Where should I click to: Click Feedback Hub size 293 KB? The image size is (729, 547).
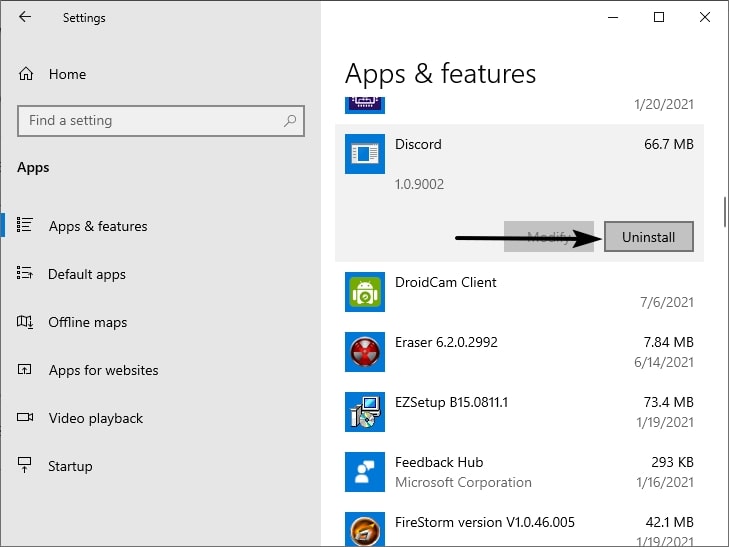[672, 462]
